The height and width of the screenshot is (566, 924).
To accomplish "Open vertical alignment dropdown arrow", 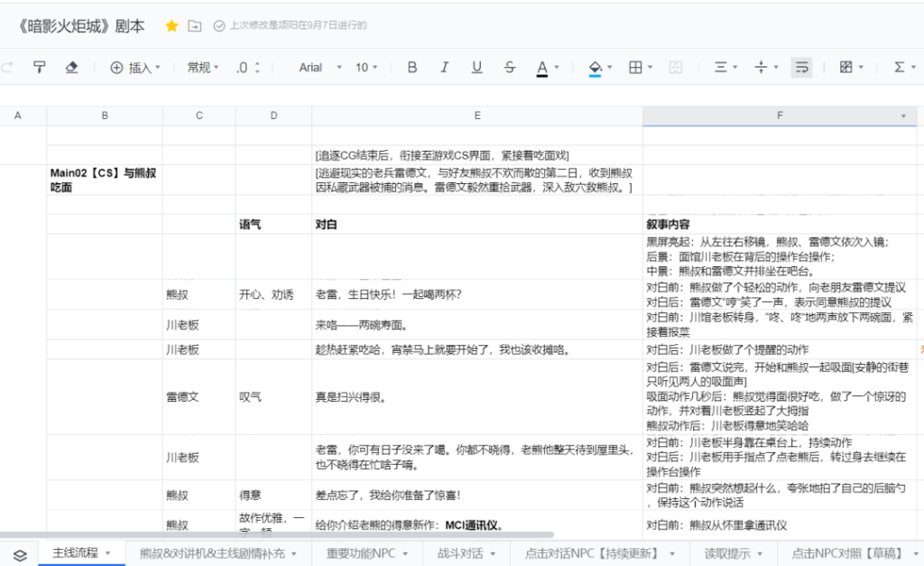I will pyautogui.click(x=775, y=68).
